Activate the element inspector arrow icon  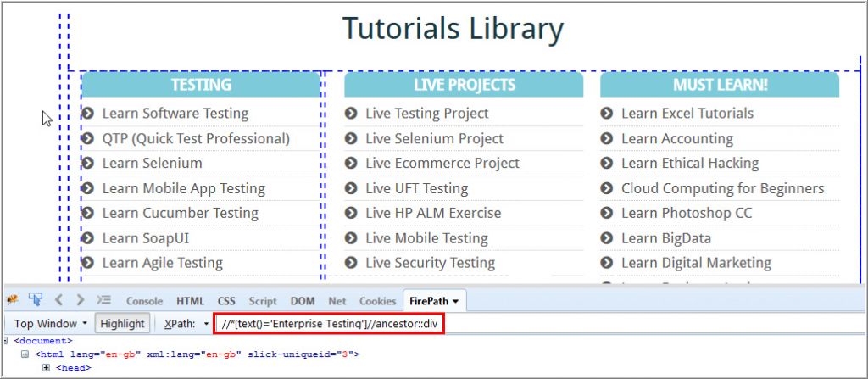point(36,300)
